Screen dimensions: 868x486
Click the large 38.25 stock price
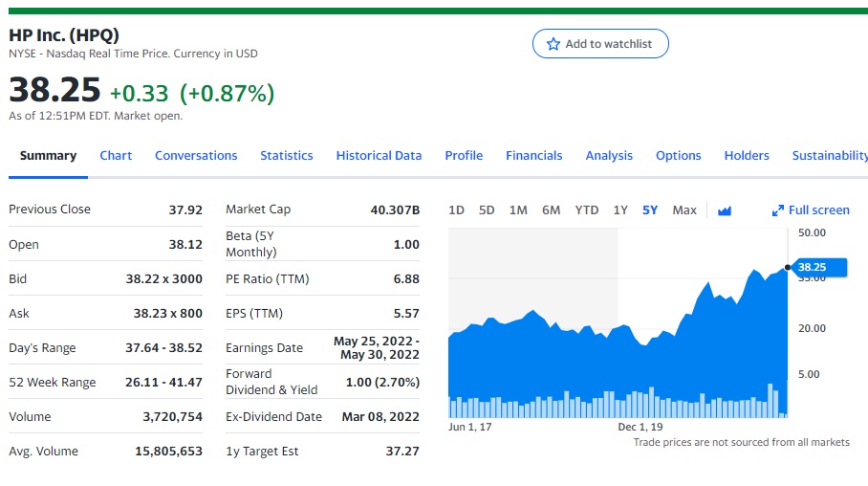(54, 90)
